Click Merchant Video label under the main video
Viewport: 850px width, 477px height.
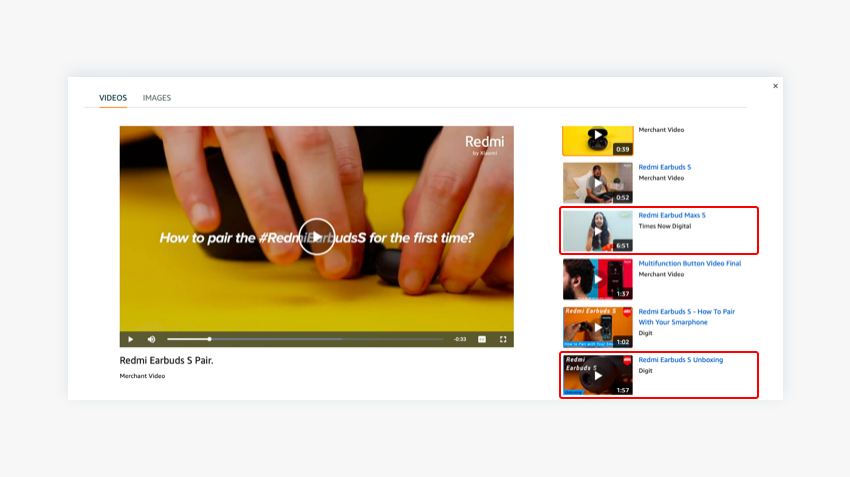(x=142, y=376)
